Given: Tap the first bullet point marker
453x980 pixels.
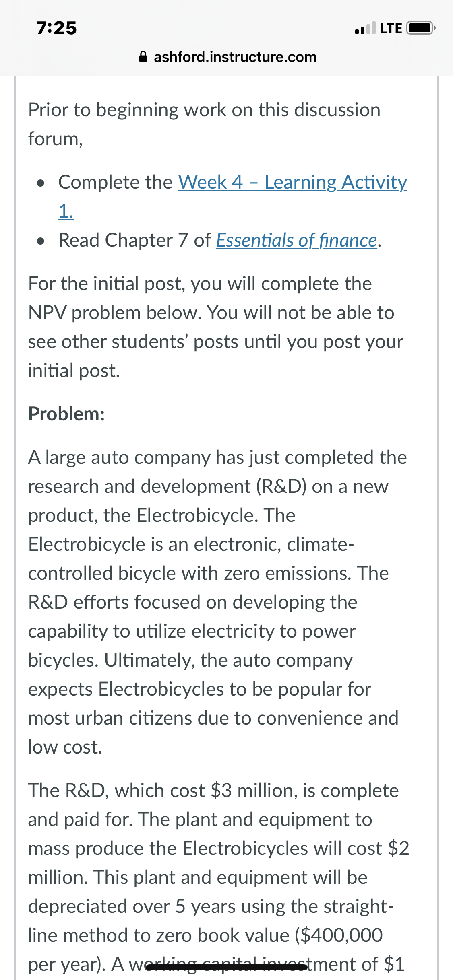Looking at the screenshot, I should tap(40, 183).
